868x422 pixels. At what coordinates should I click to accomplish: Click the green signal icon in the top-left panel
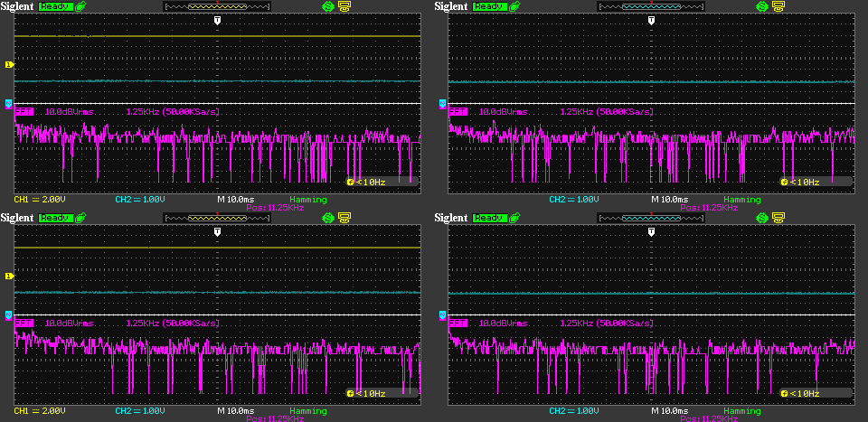coord(328,6)
